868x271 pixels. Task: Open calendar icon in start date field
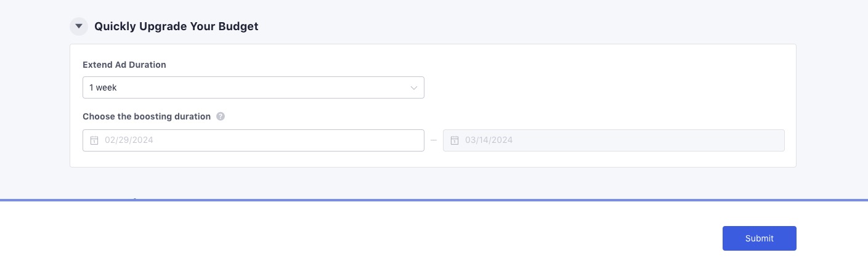click(x=94, y=140)
